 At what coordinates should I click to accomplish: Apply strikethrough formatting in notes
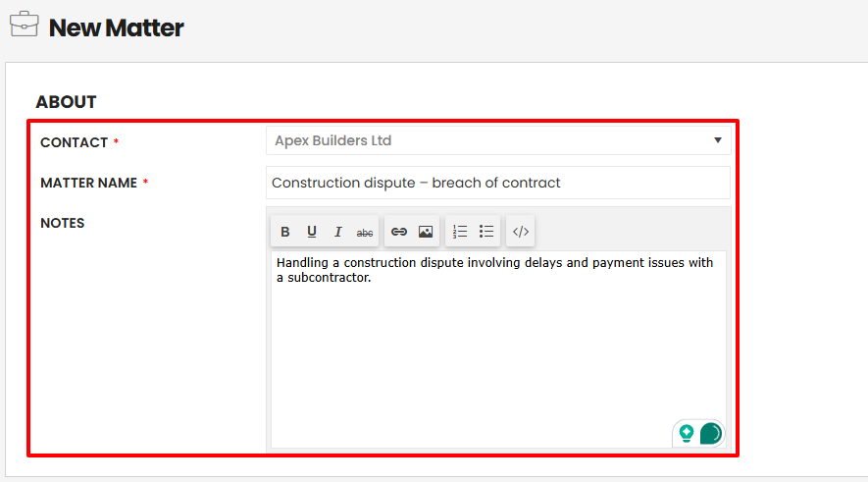[364, 232]
